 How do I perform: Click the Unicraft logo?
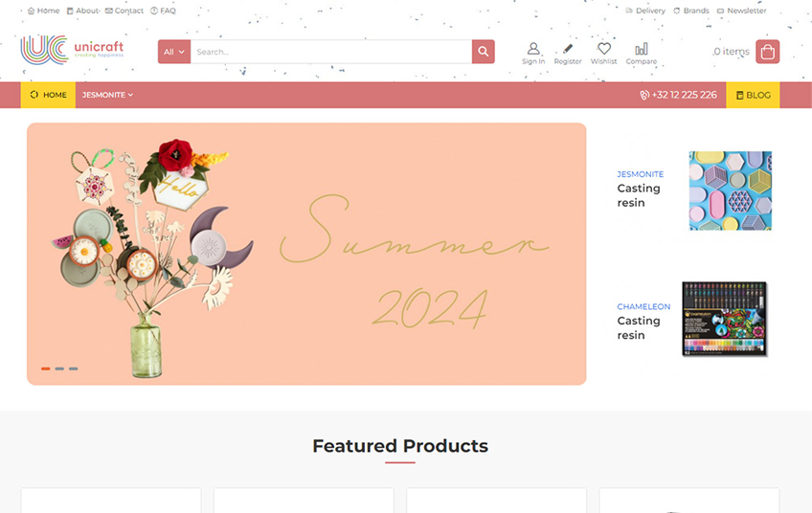click(x=72, y=50)
